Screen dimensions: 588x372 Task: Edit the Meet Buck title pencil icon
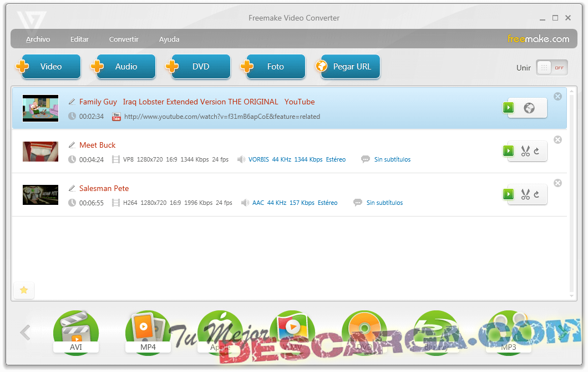point(72,145)
